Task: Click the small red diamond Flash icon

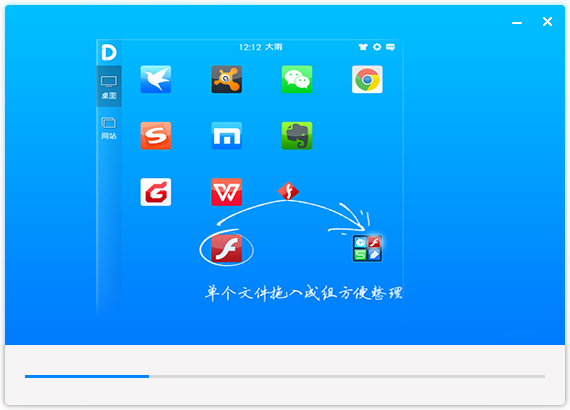Action: pyautogui.click(x=289, y=191)
